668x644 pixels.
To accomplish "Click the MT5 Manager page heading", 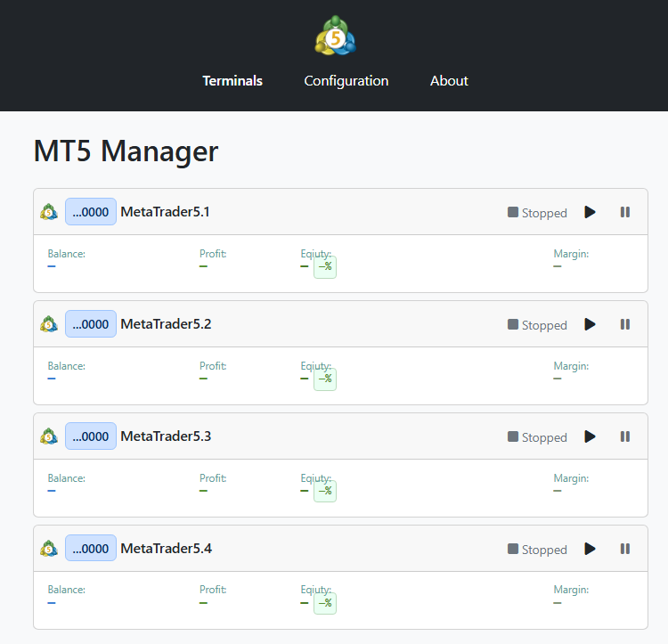I will (x=126, y=151).
